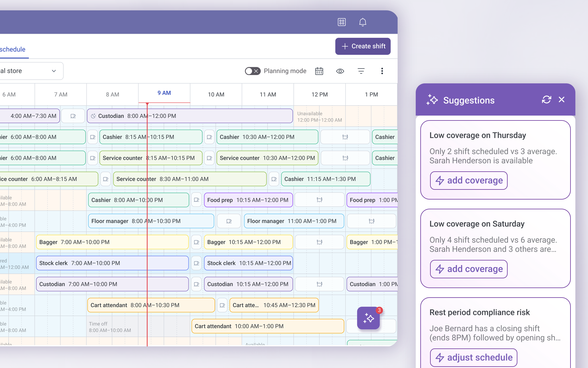Click the Create shift button
Image resolution: width=588 pixels, height=368 pixels.
pos(363,46)
